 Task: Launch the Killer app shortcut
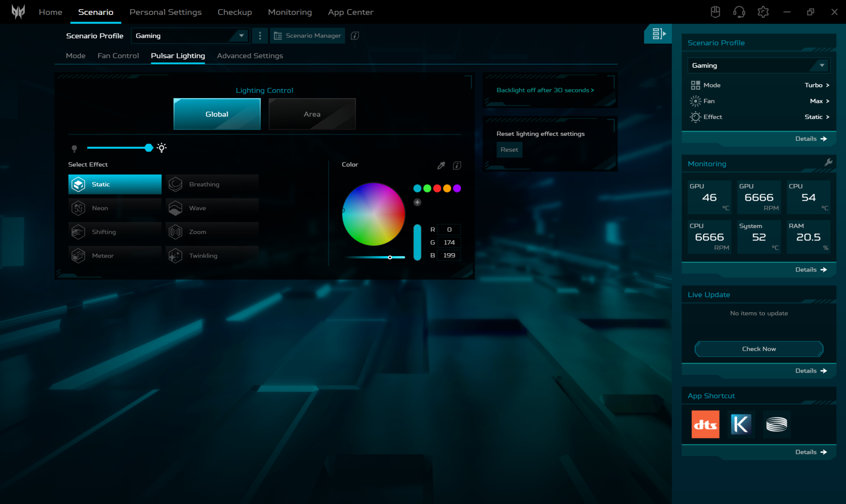pos(741,424)
